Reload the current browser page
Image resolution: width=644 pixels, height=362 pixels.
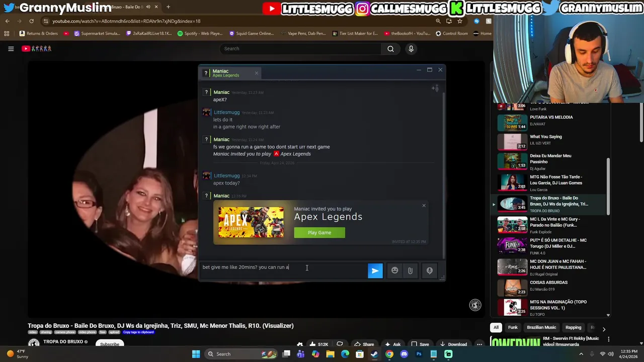click(x=31, y=21)
